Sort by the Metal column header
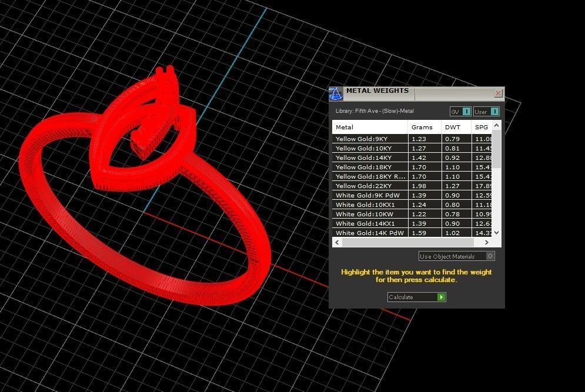The height and width of the screenshot is (392, 585). point(370,127)
